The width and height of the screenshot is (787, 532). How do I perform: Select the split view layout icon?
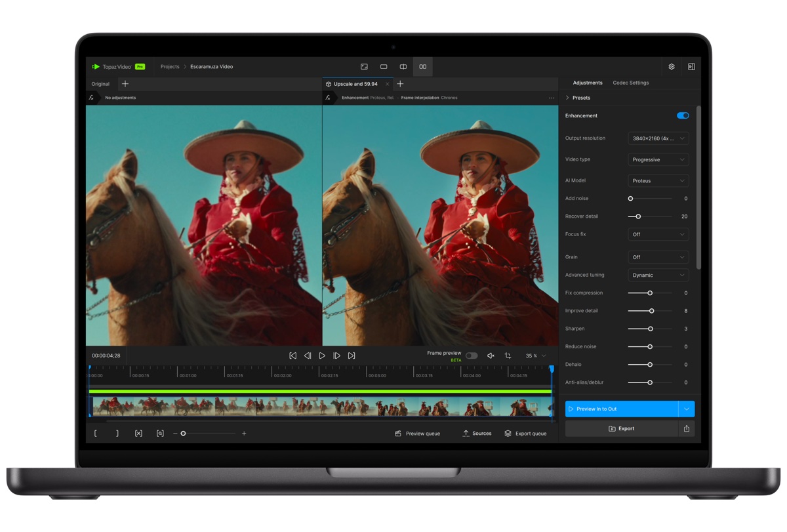point(403,67)
